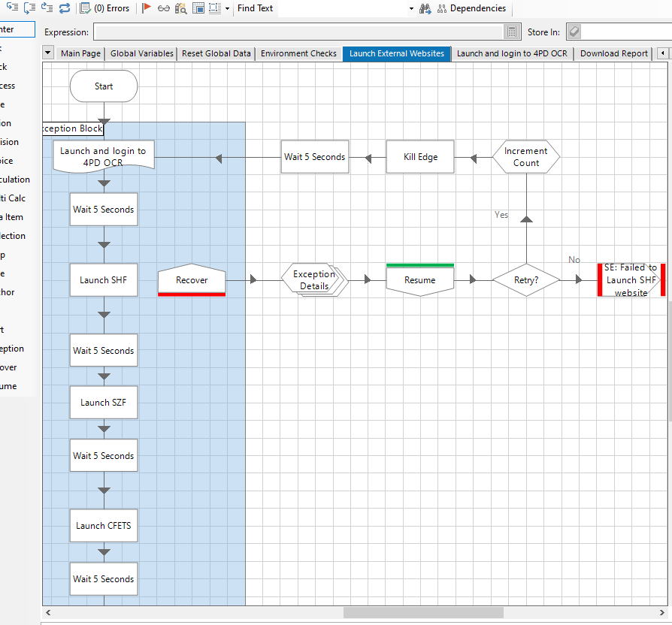Expand the grid options dropdown arrow

point(227,8)
